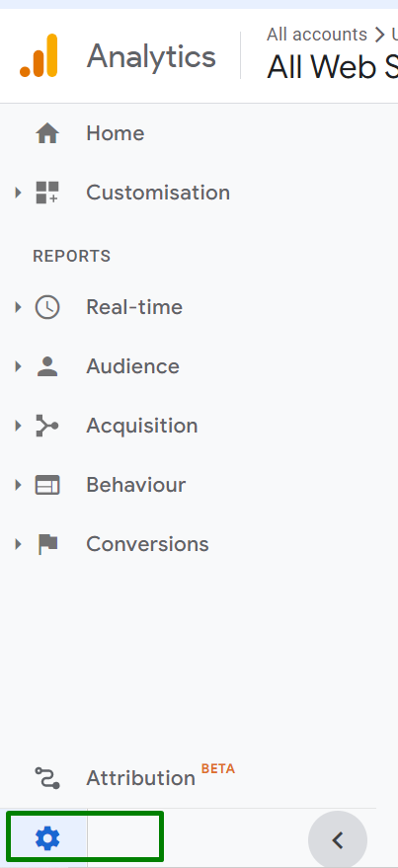Expand the Real-time reports arrow
The height and width of the screenshot is (868, 398).
(x=18, y=307)
